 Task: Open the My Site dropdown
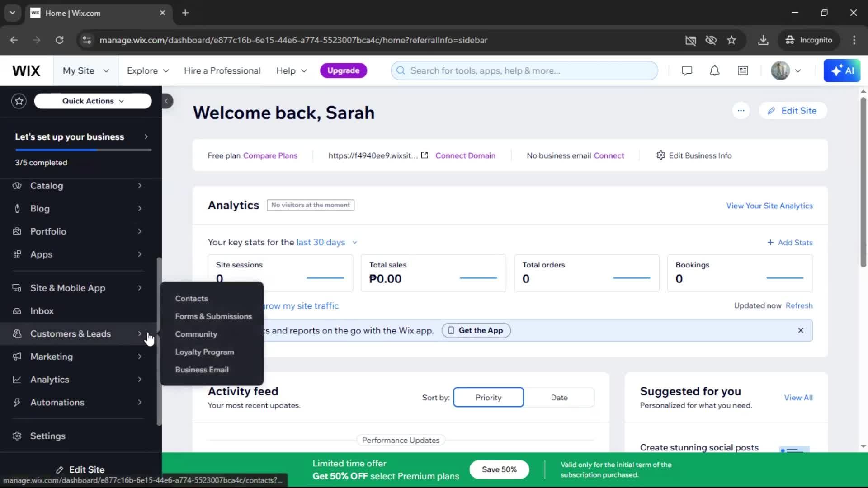point(86,71)
